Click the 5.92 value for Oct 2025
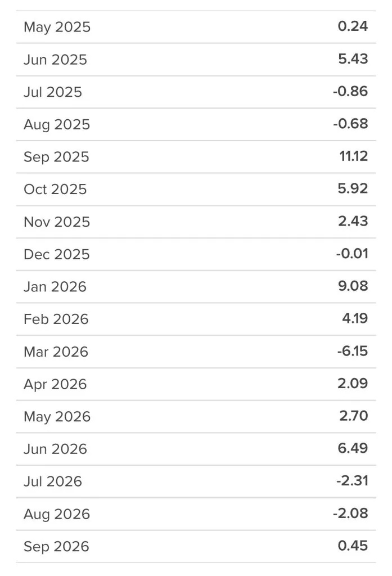 pyautogui.click(x=353, y=188)
